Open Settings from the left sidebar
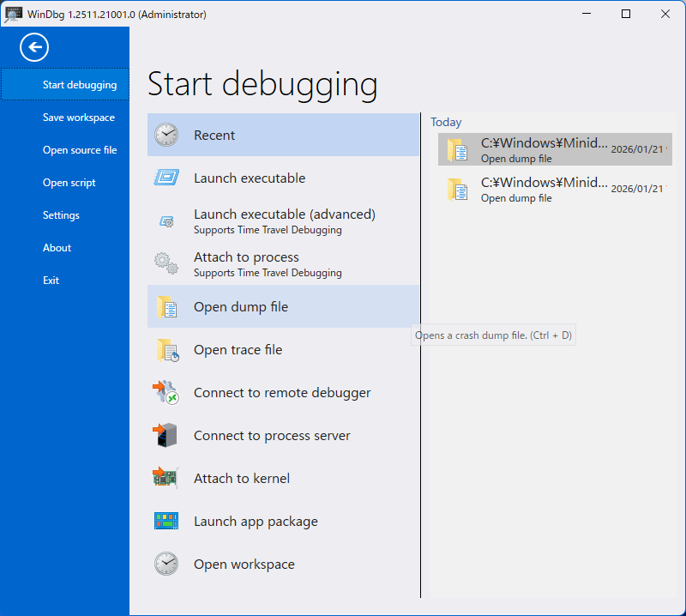This screenshot has width=686, height=616. tap(61, 215)
